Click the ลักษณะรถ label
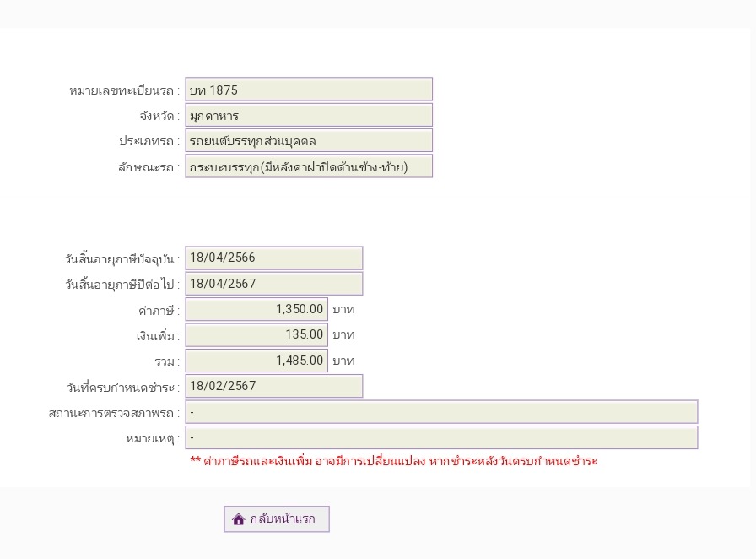The width and height of the screenshot is (756, 559). (x=148, y=167)
